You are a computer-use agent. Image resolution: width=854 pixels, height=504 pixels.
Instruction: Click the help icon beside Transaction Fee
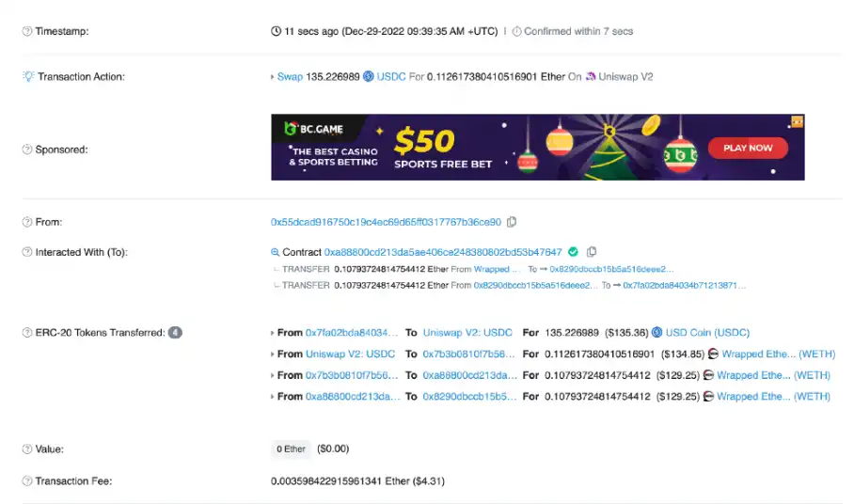26,481
